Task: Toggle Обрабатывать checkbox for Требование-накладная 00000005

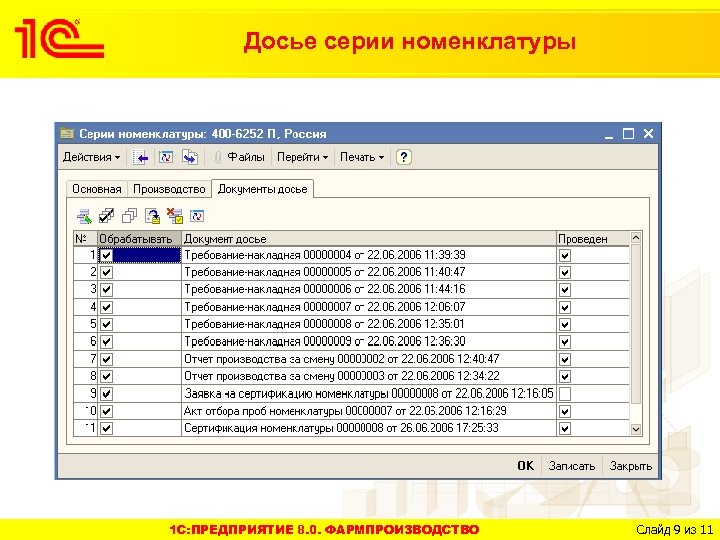Action: [107, 273]
